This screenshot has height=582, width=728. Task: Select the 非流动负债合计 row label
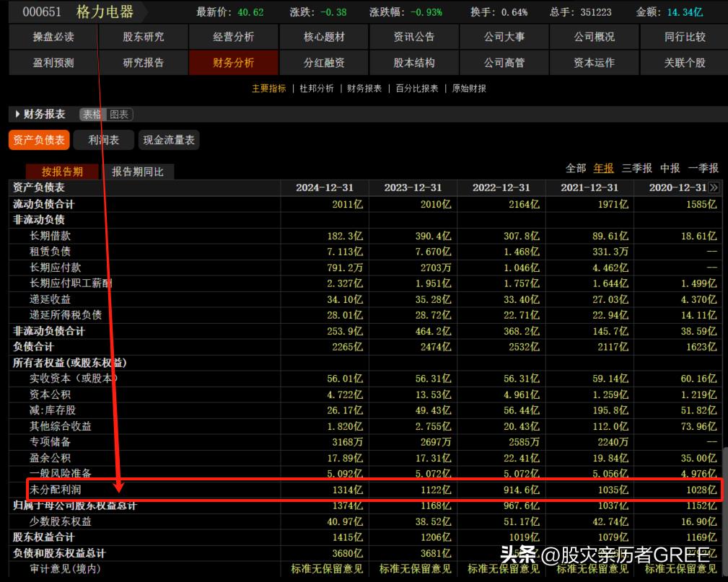click(49, 331)
